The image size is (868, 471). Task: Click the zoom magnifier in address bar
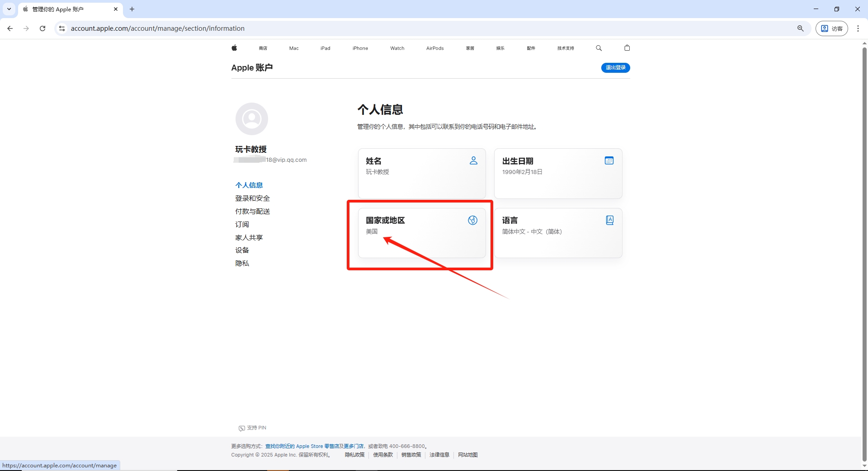(801, 28)
